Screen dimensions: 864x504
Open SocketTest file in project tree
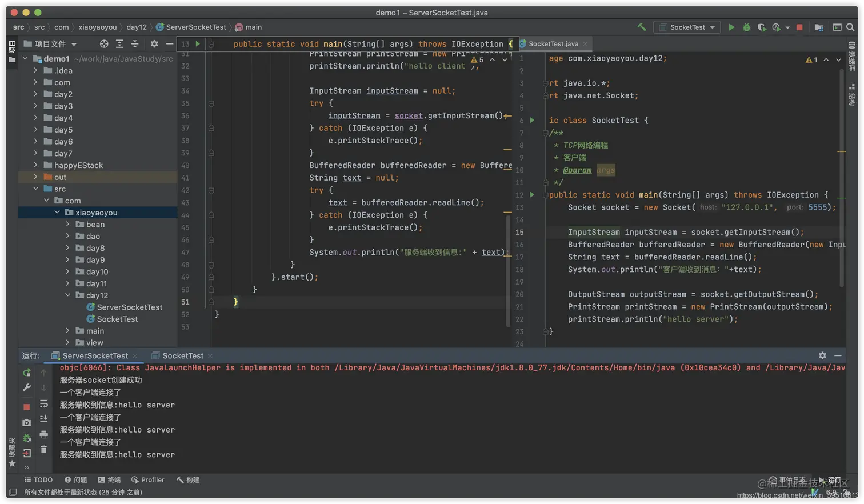[x=117, y=319]
